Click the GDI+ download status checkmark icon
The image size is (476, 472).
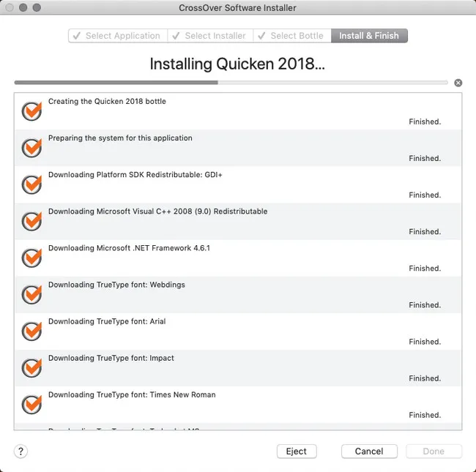(31, 184)
